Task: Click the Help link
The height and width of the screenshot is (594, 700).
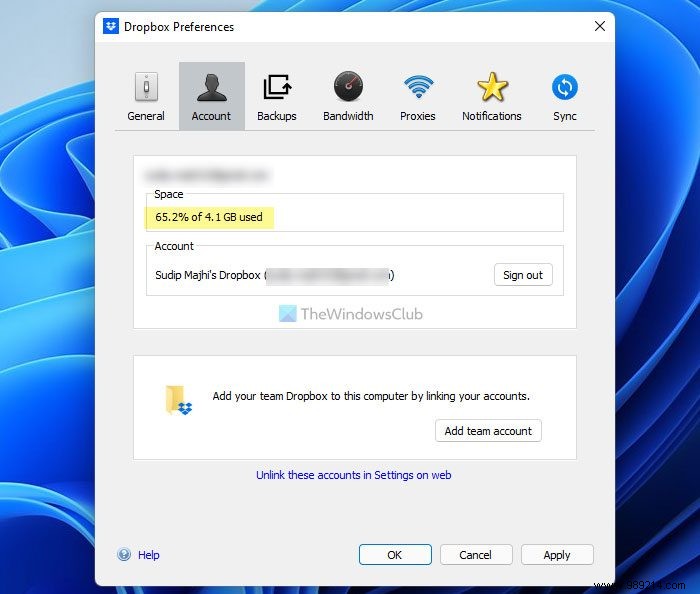Action: [149, 555]
